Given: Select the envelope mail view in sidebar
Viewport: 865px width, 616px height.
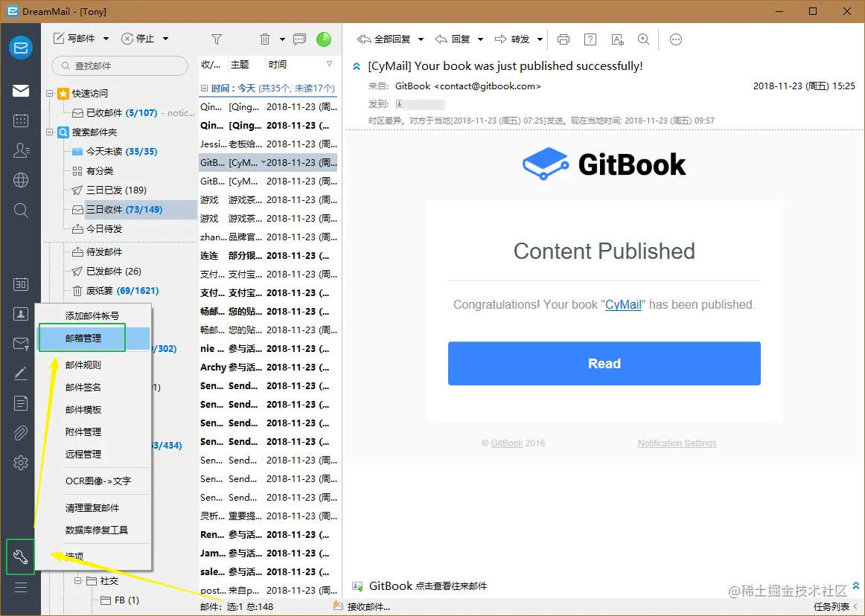Looking at the screenshot, I should [21, 91].
